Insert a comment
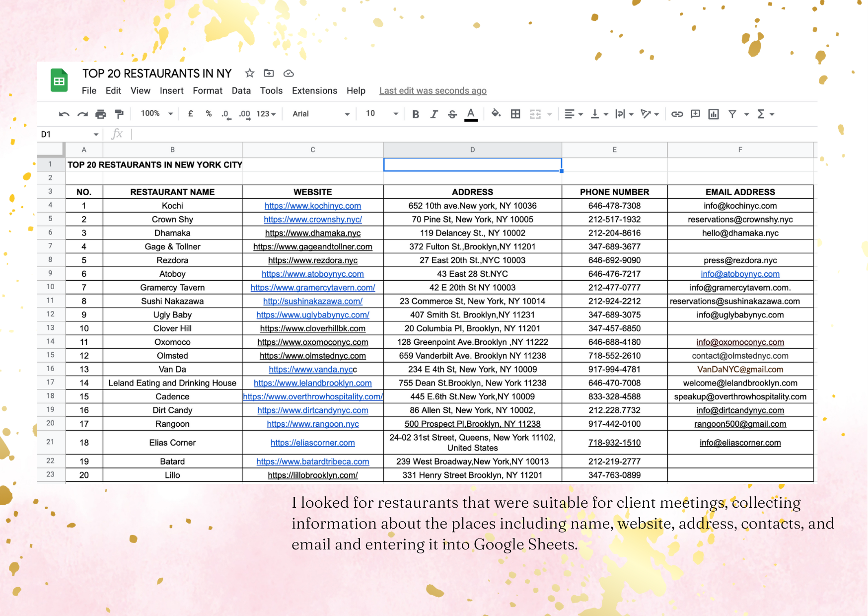Screen dimensions: 868x616 pyautogui.click(x=696, y=114)
